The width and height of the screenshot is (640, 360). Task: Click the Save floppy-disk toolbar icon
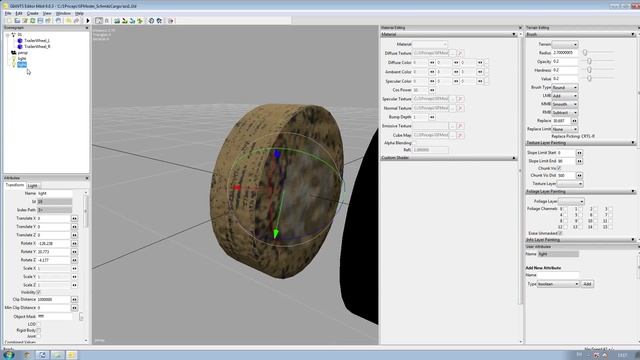pyautogui.click(x=40, y=20)
